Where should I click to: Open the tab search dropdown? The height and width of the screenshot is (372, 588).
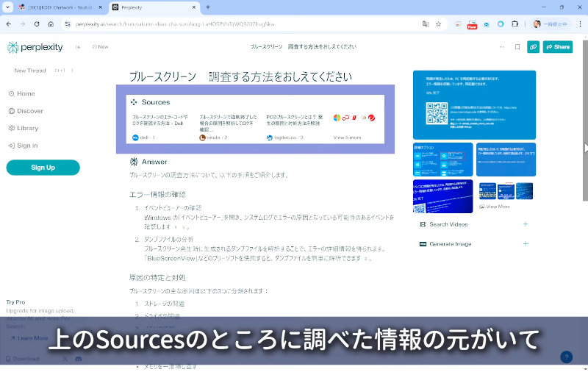click(x=7, y=7)
